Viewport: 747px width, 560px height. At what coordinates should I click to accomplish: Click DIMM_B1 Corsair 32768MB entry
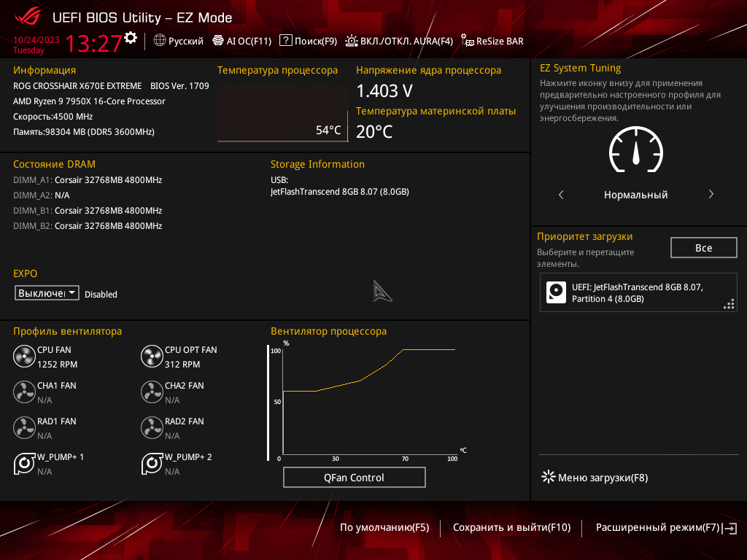click(88, 211)
